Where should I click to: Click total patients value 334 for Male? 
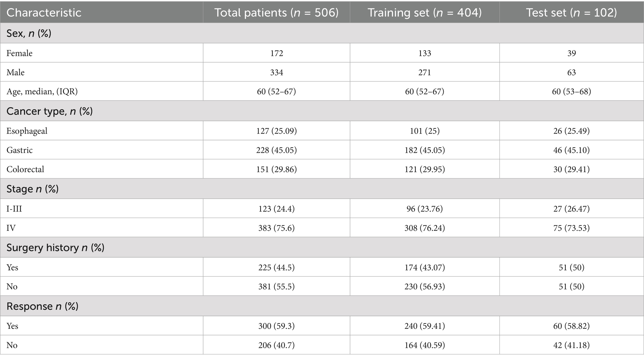(276, 72)
